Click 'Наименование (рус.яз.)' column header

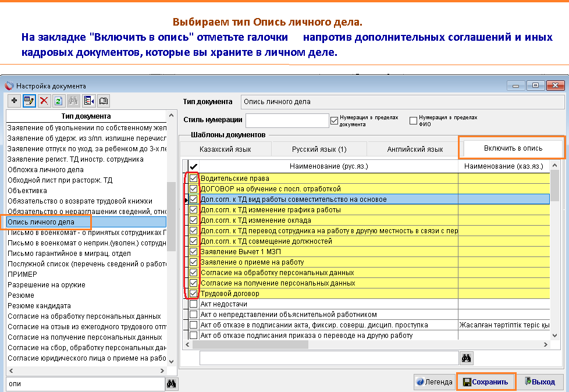click(329, 166)
